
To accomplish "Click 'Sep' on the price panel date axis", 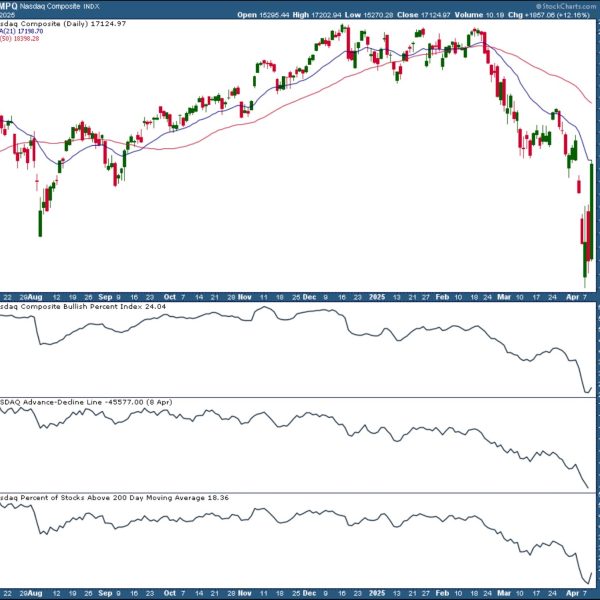I will [x=105, y=297].
